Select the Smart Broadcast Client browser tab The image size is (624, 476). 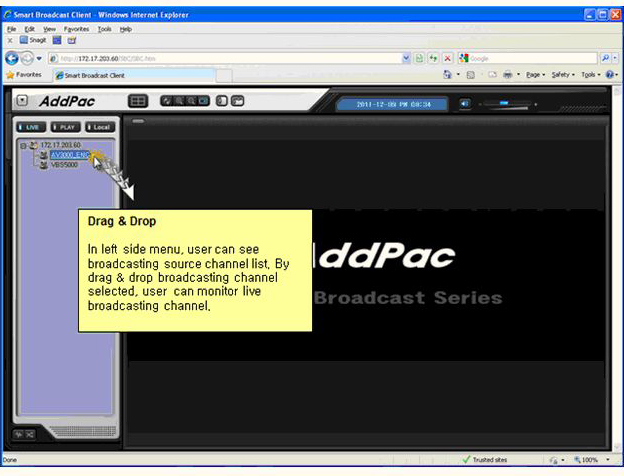click(135, 75)
